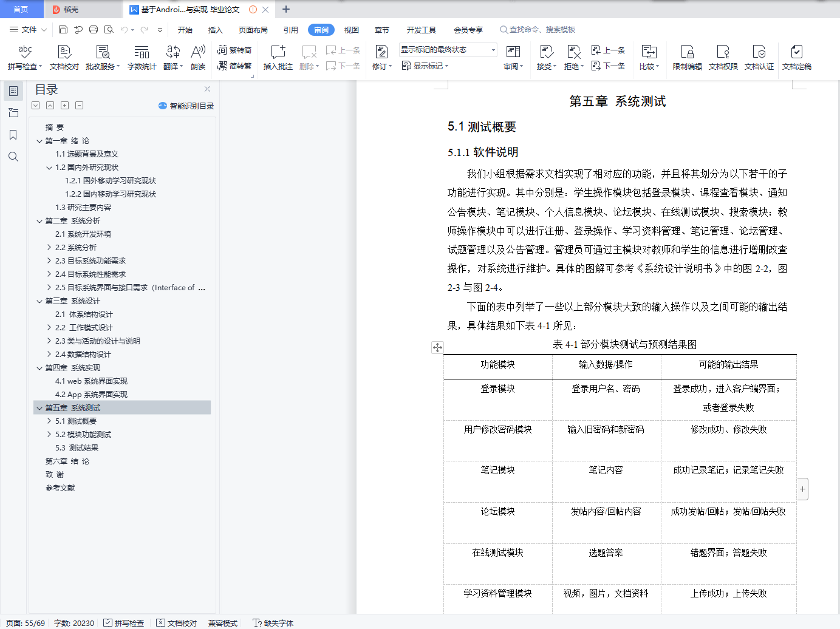
Task: Click the plus button beside the table's right edge
Action: pyautogui.click(x=802, y=489)
